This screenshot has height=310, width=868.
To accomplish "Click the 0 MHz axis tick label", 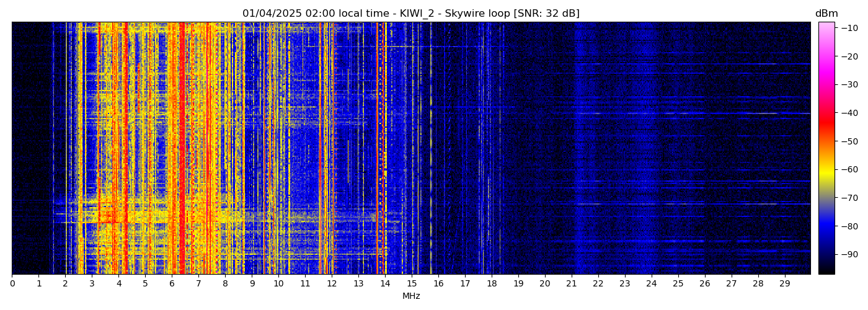I will (12, 283).
